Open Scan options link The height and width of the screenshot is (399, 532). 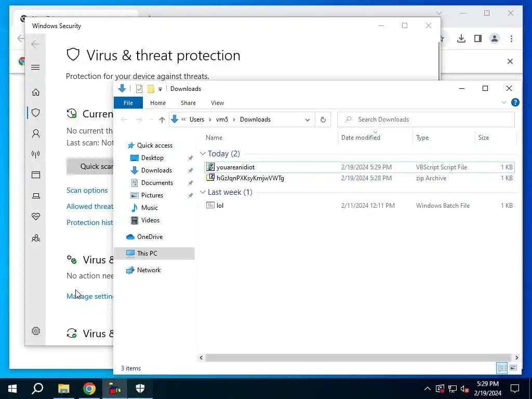click(x=87, y=190)
